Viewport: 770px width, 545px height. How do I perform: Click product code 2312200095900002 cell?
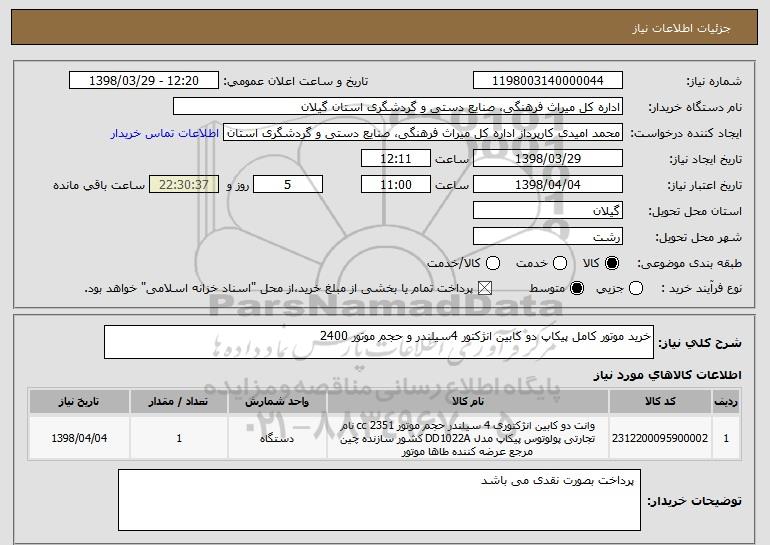coord(660,438)
